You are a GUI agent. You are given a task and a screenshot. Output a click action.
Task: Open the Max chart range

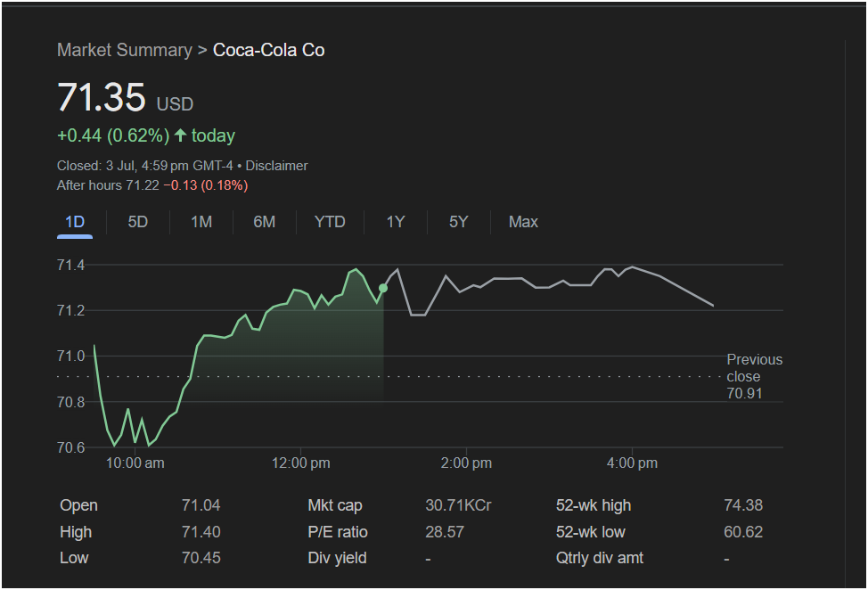(x=523, y=223)
